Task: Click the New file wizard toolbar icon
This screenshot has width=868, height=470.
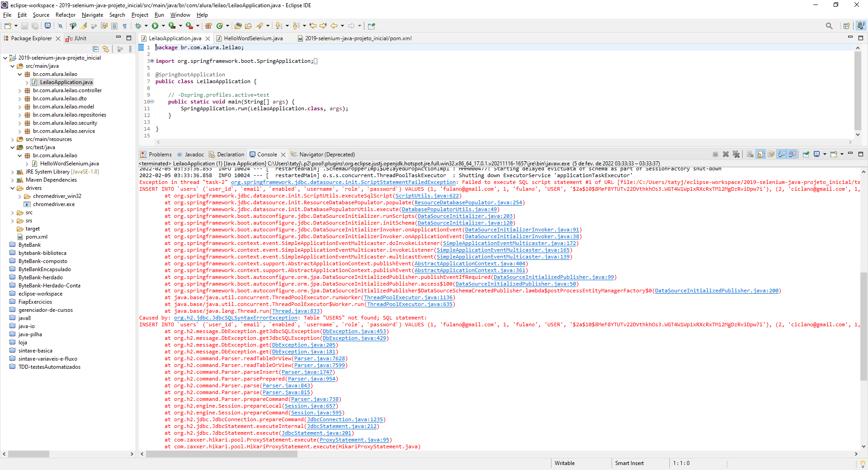Action: 8,26
